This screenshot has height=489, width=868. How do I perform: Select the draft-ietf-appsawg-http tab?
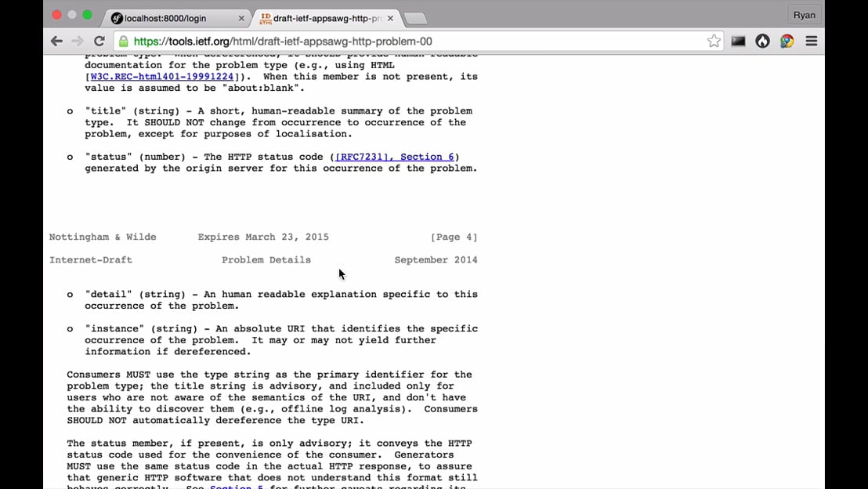[327, 18]
